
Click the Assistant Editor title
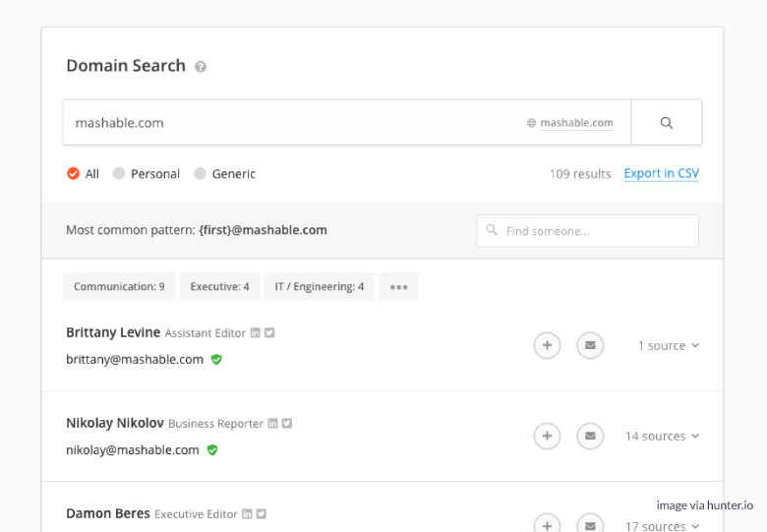tap(205, 333)
